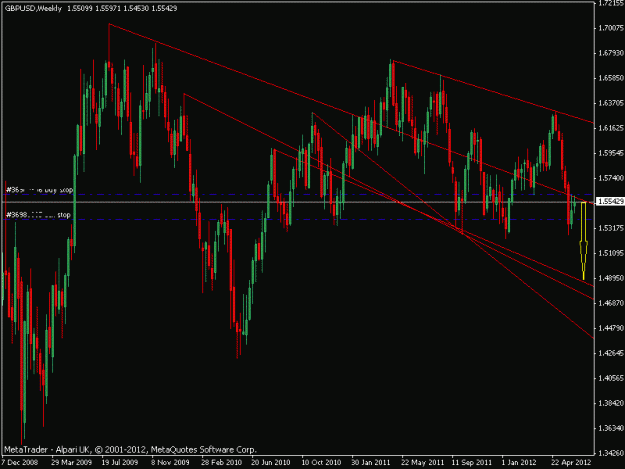Click the '8 Nov 2009' date label
This screenshot has height=469, width=625.
170,463
